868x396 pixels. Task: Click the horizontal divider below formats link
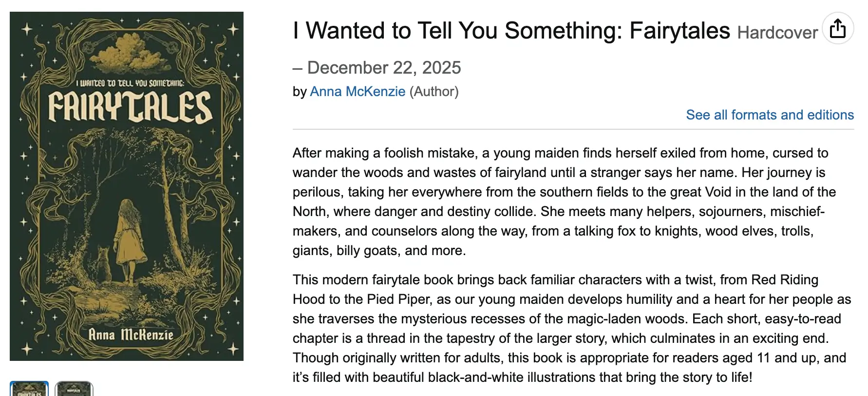coord(573,129)
